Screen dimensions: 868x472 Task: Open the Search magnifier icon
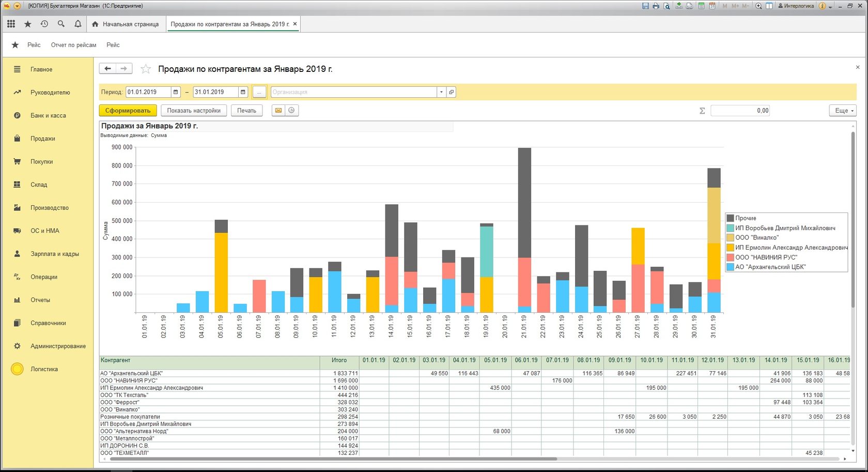[x=61, y=24]
